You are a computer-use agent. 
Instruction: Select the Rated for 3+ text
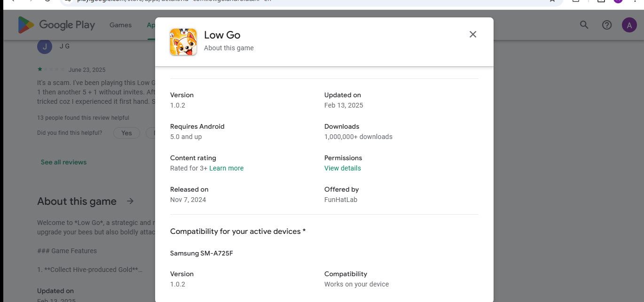[188, 168]
